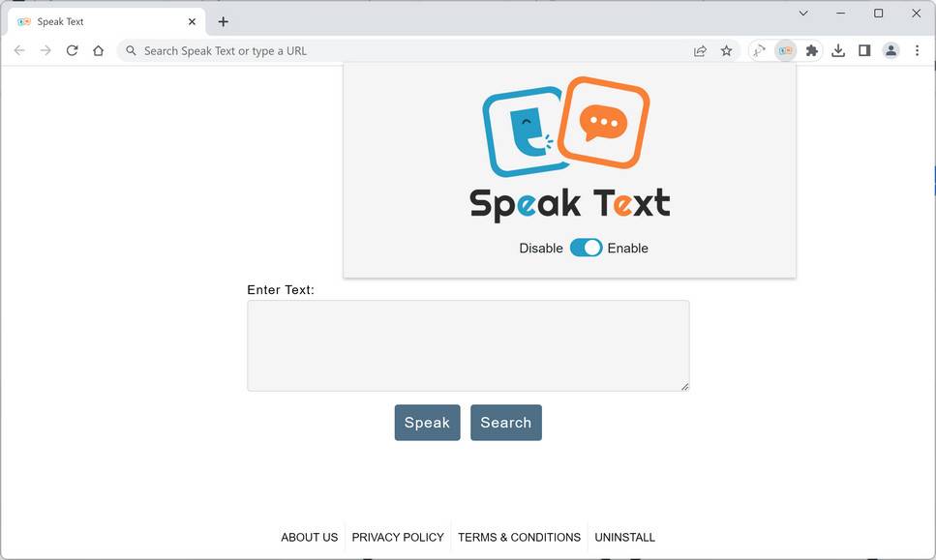Click the Speak button

pos(427,423)
